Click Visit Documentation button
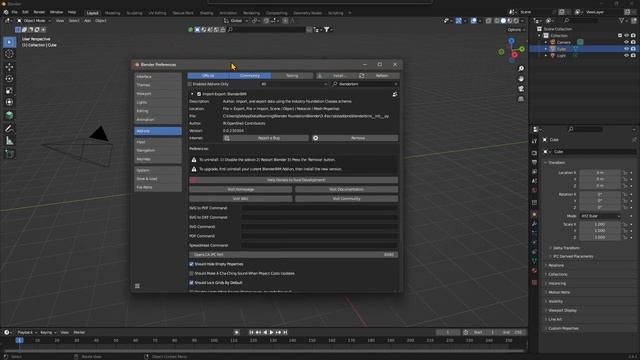This screenshot has width=640, height=360. pos(347,189)
